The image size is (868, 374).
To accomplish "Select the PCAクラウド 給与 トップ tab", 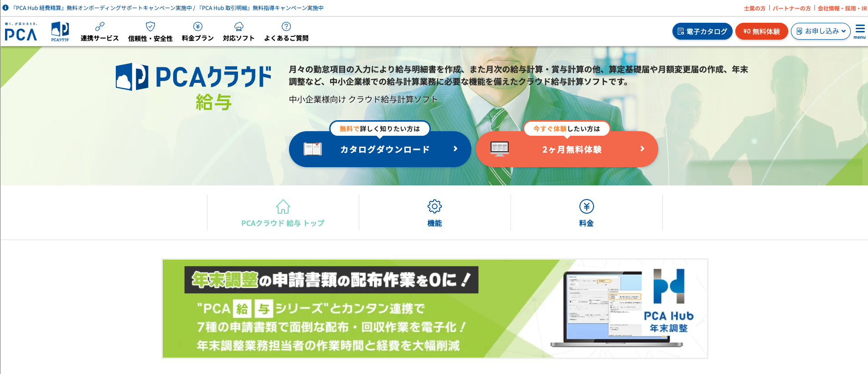I will pos(283,212).
